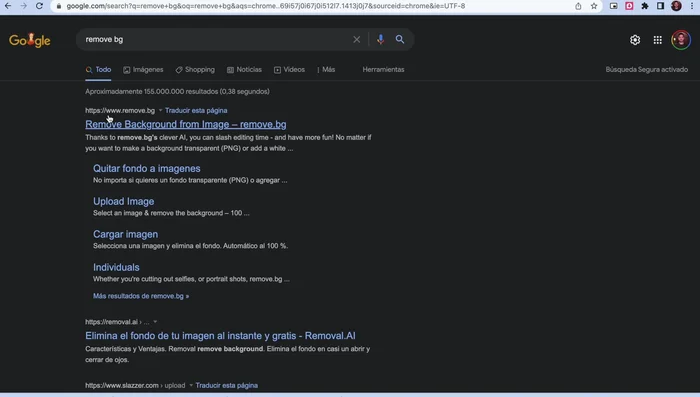The height and width of the screenshot is (397, 700).
Task: Click the browser forward arrow
Action: point(24,6)
